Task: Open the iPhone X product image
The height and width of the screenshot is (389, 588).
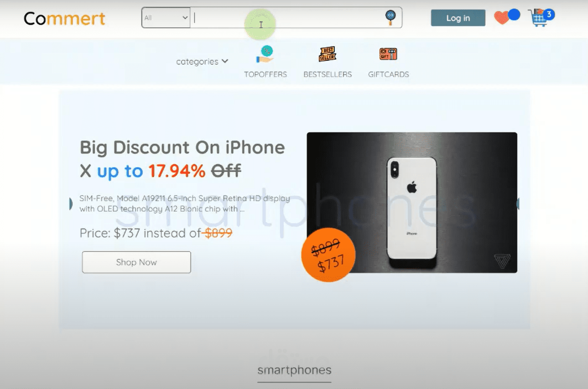Action: tap(412, 203)
